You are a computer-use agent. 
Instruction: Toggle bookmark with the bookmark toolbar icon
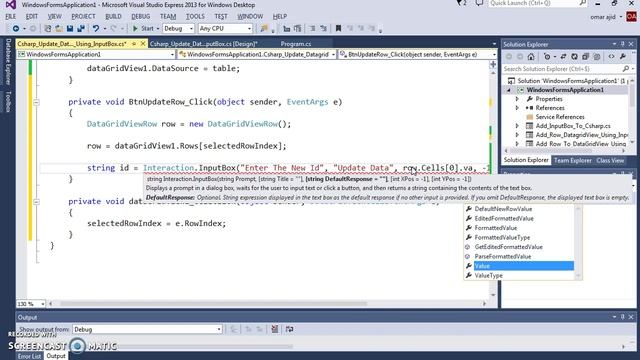coord(338,29)
